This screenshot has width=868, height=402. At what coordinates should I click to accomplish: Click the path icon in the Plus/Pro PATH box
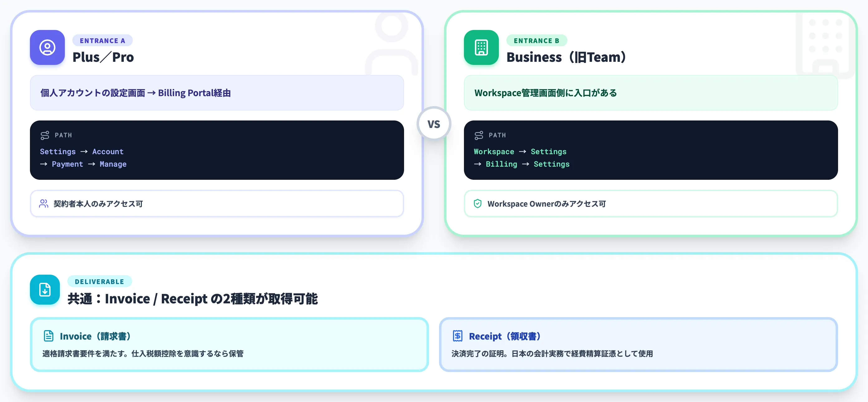click(45, 135)
